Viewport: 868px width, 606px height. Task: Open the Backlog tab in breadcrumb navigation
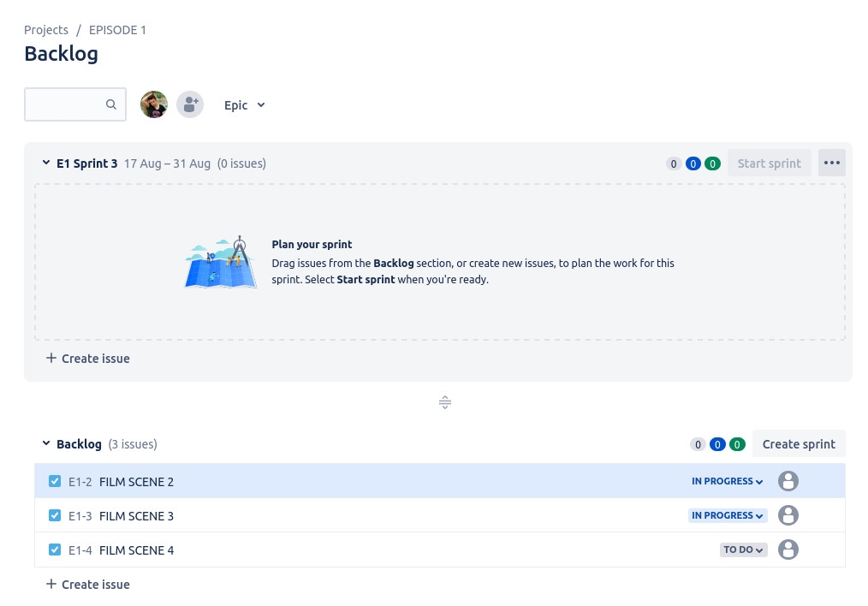61,53
